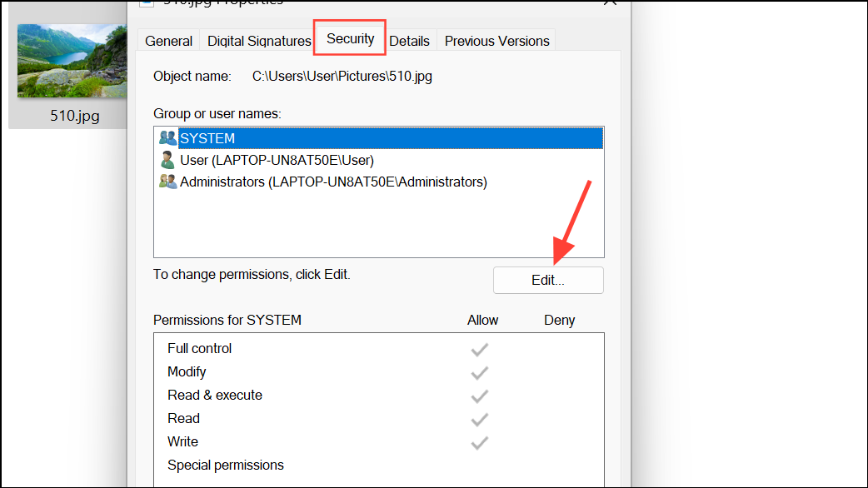Open the Details tab

point(409,41)
